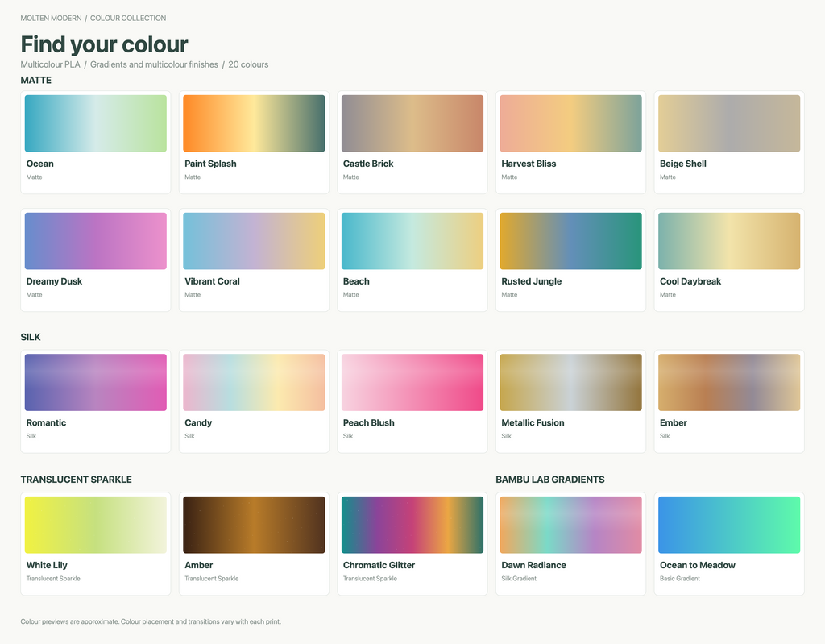Pick the Harvest Bliss colour swatch
825x644 pixels.
pos(571,123)
